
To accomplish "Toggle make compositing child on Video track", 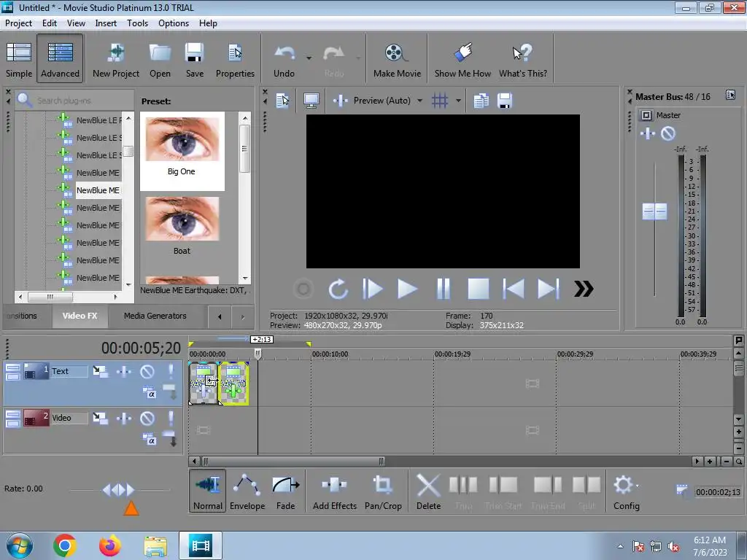I will point(171,438).
